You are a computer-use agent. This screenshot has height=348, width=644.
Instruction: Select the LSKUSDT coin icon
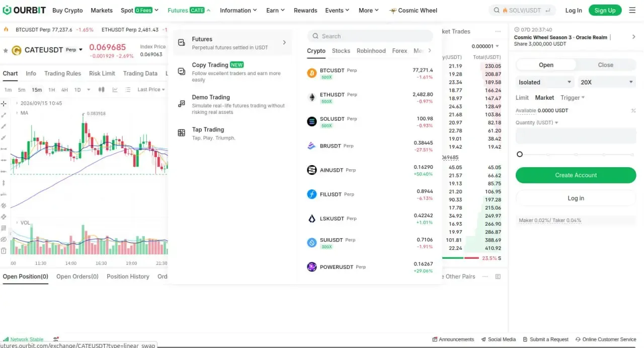pyautogui.click(x=312, y=219)
